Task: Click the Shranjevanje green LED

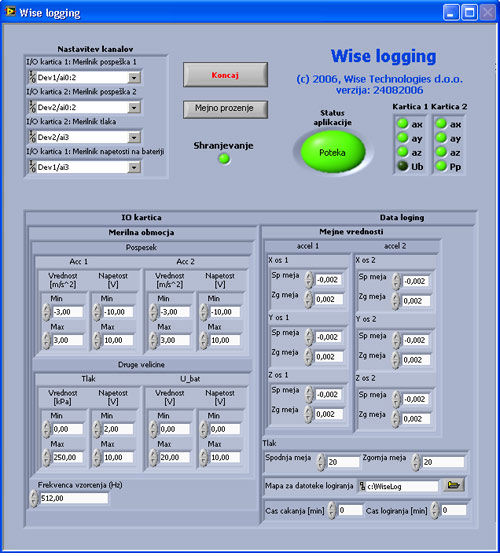Action: (x=224, y=159)
